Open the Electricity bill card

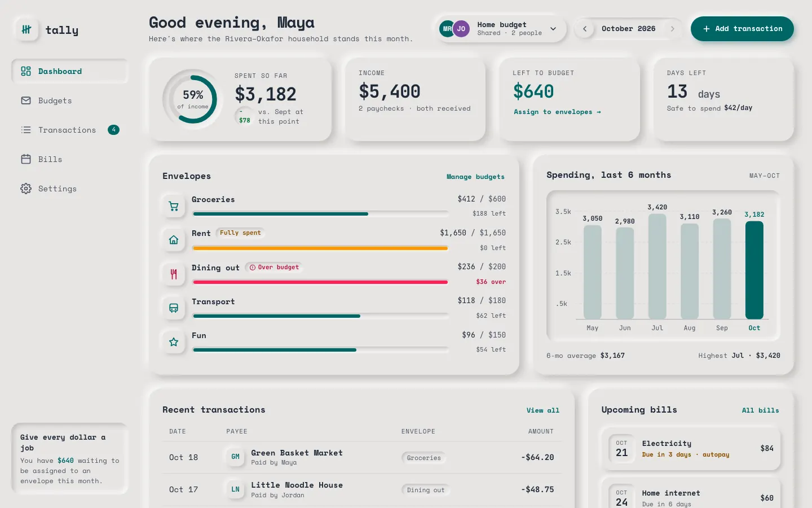(x=691, y=449)
